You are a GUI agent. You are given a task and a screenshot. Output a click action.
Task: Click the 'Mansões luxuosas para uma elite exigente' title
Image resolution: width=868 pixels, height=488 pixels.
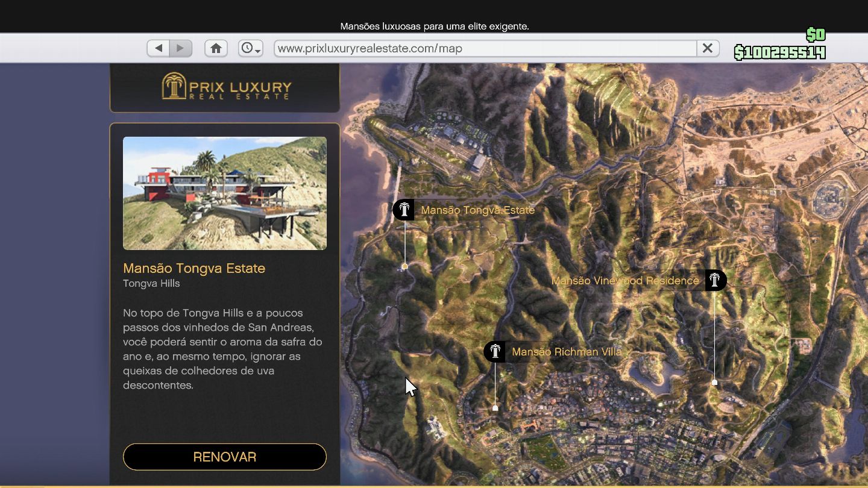(x=435, y=27)
